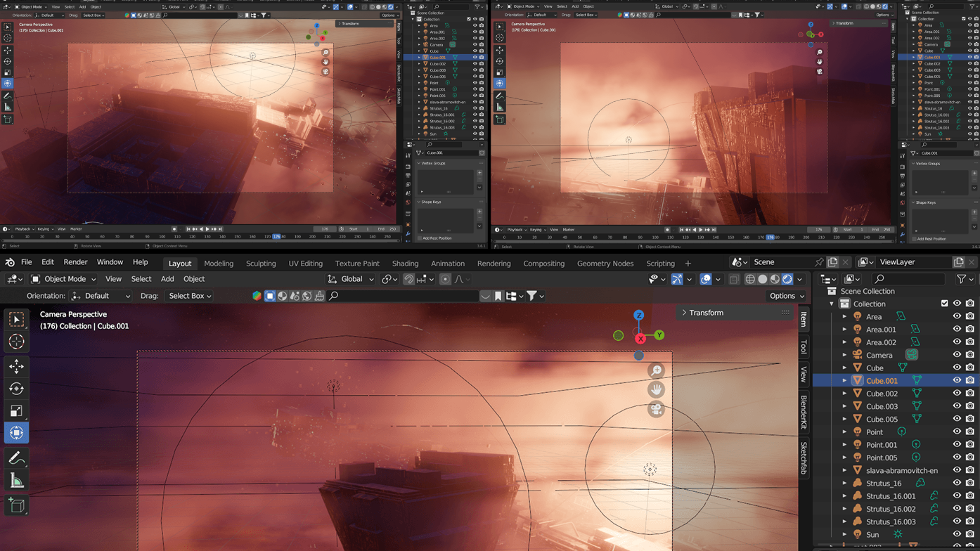This screenshot has width=980, height=551.
Task: Hide Cube.002 using its eye icon in bottom outliner
Action: tap(957, 394)
